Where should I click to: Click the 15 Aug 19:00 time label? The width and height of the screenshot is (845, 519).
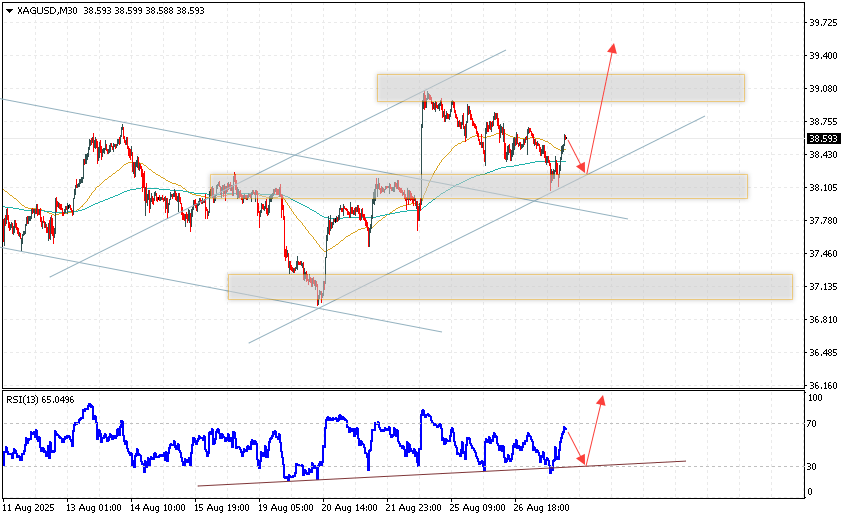[x=221, y=508]
